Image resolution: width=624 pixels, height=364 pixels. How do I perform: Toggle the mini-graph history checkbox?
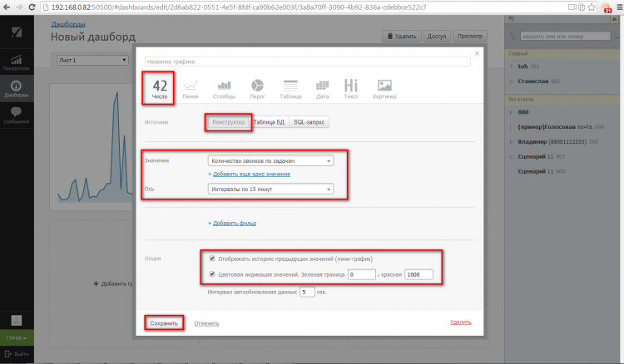pyautogui.click(x=214, y=258)
